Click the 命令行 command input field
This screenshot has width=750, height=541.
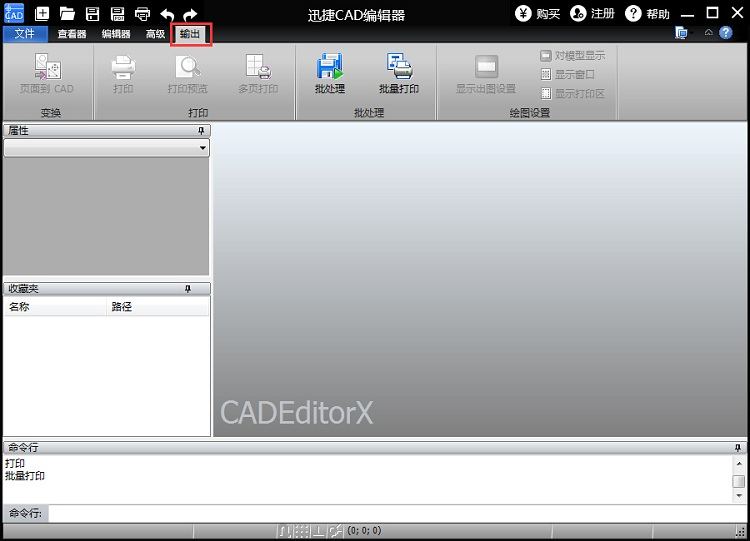[x=395, y=513]
